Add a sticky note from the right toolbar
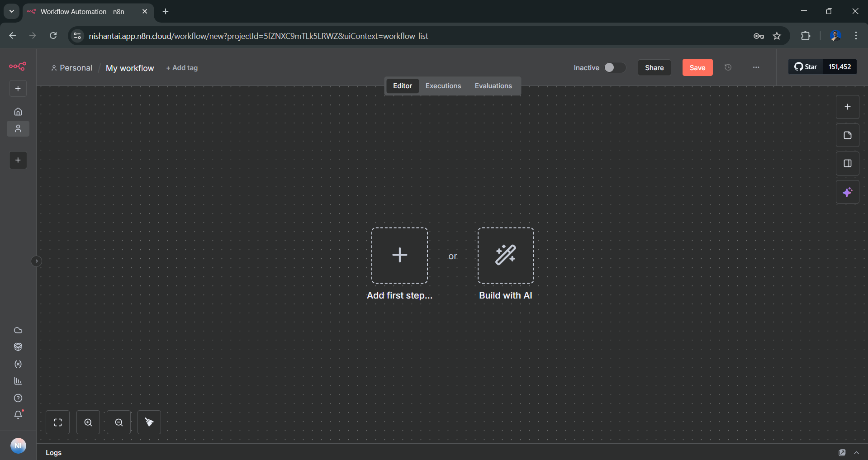The image size is (868, 460). click(847, 135)
